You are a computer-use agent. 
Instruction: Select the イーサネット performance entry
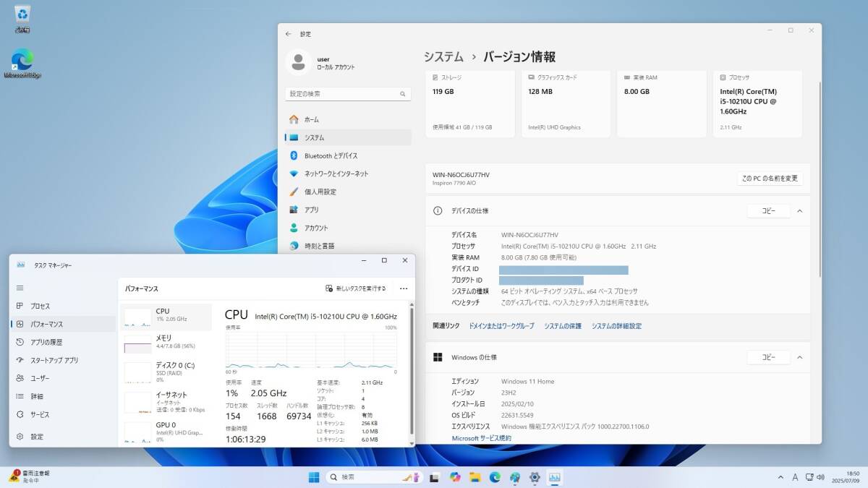coord(167,401)
